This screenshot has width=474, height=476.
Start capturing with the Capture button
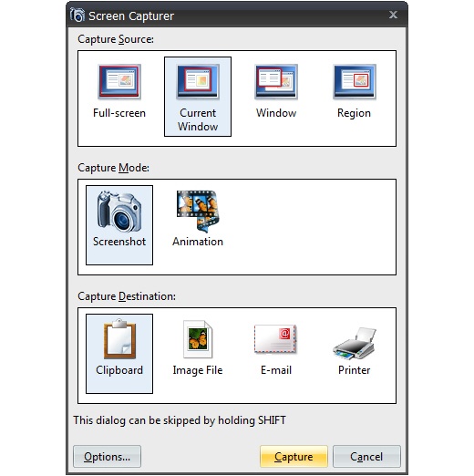[294, 456]
